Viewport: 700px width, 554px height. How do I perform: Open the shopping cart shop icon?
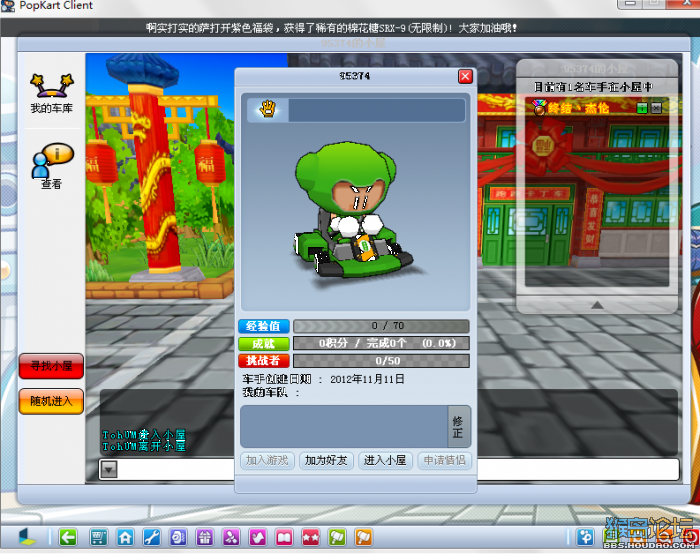coord(98,537)
